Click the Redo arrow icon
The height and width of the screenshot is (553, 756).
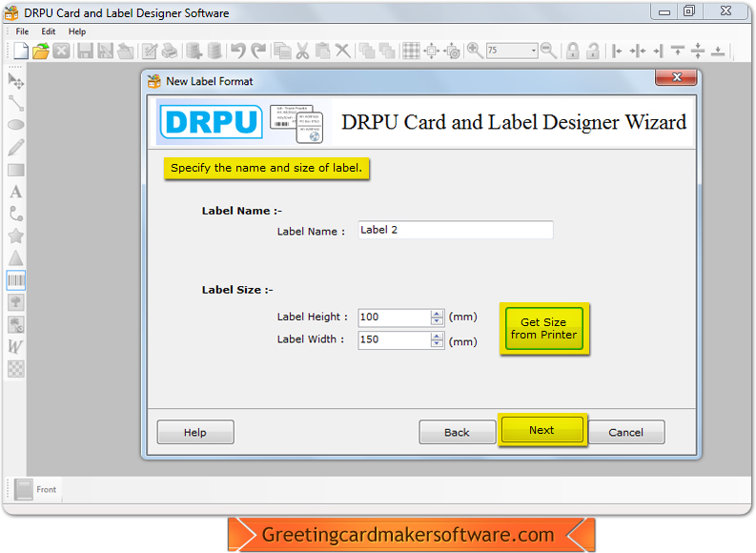pyautogui.click(x=259, y=51)
